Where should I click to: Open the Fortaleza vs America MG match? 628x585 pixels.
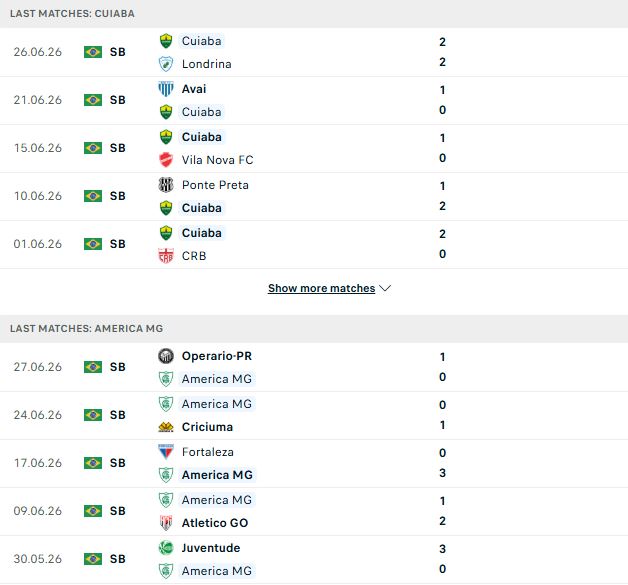coord(314,463)
